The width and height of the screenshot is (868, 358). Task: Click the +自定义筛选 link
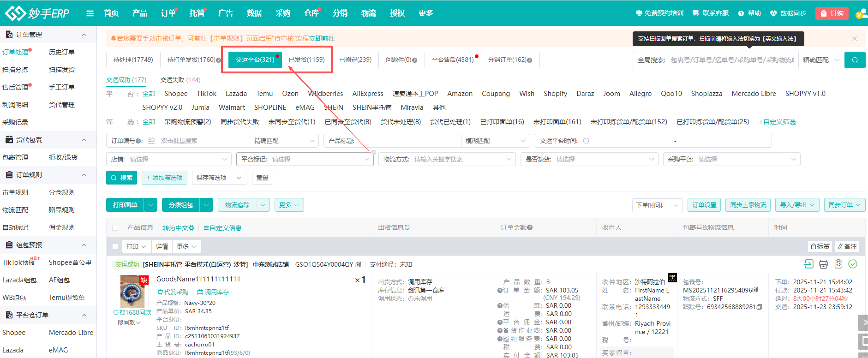coord(778,122)
